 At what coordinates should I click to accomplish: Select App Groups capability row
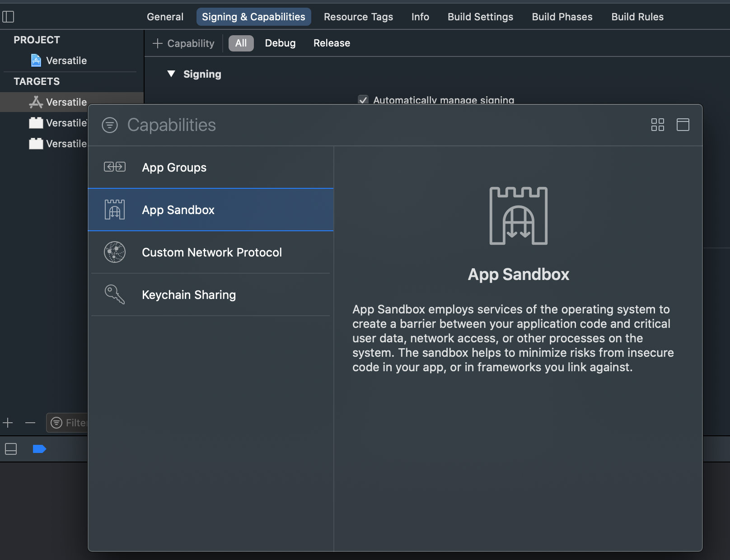click(211, 167)
